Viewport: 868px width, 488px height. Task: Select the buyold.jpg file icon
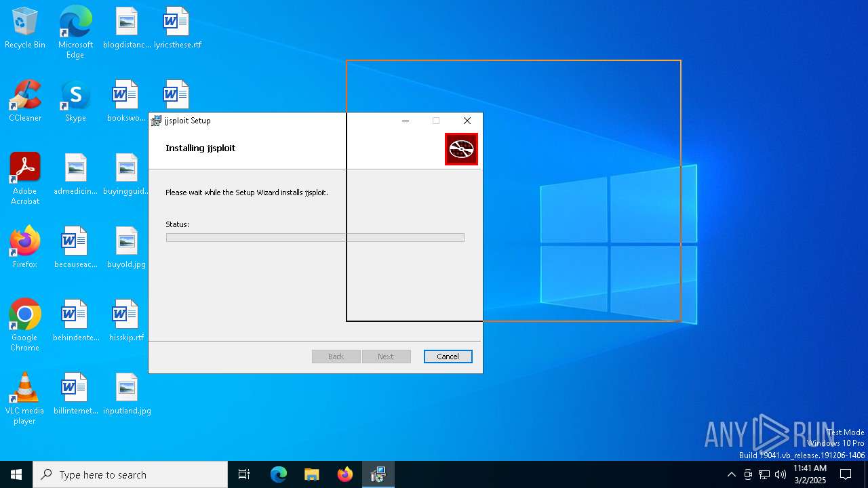[x=126, y=247]
